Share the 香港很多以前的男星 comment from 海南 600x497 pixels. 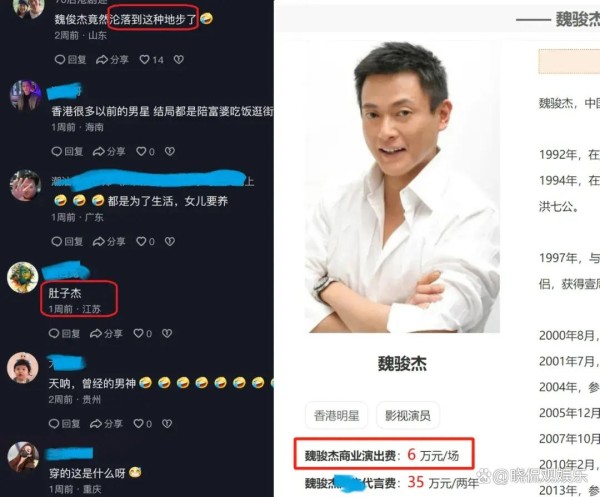[109, 152]
